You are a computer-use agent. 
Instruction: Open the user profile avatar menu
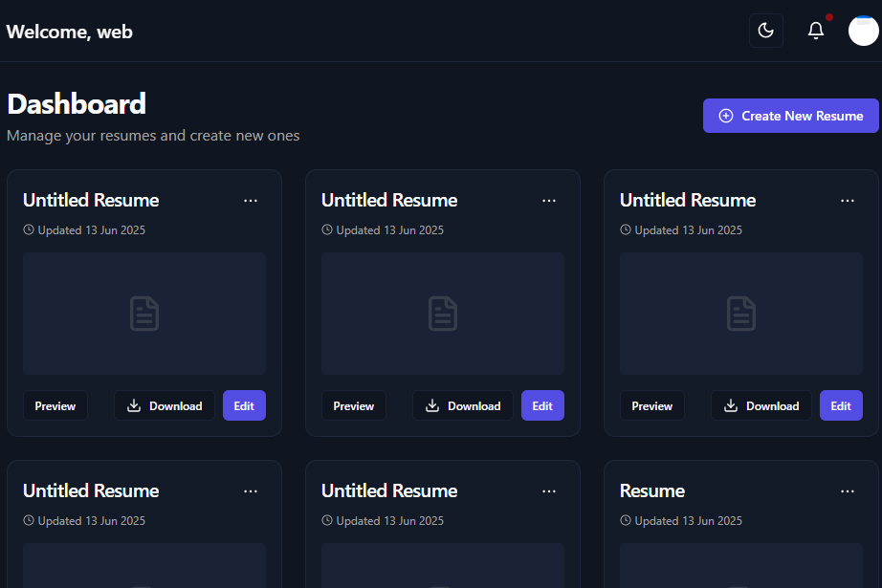[x=864, y=31]
